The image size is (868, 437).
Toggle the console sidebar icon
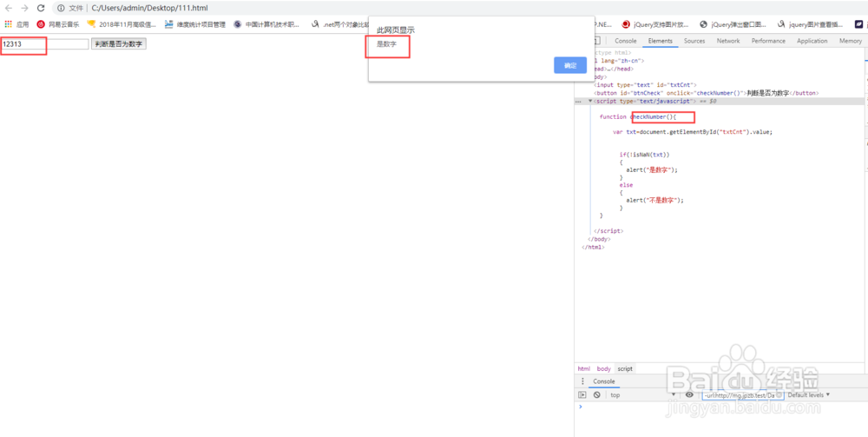coord(582,395)
